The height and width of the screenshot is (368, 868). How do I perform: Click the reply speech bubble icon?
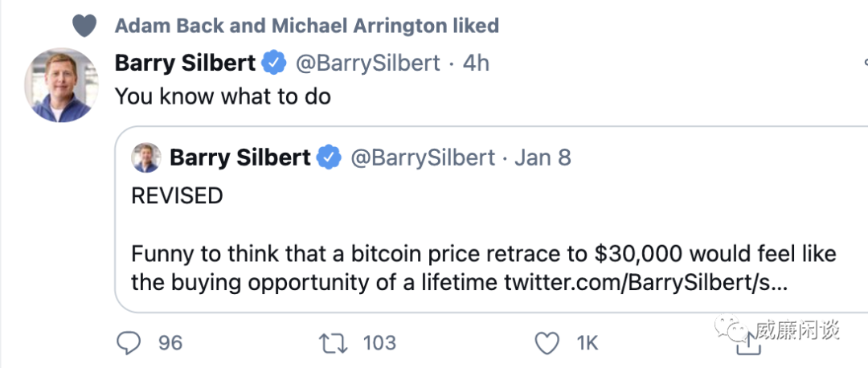[x=129, y=343]
